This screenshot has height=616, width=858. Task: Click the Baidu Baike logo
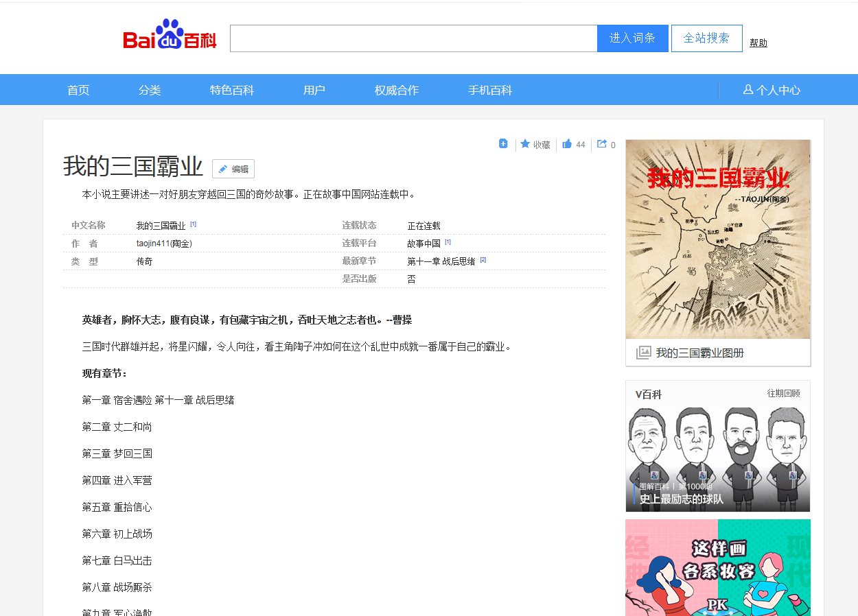(170, 36)
